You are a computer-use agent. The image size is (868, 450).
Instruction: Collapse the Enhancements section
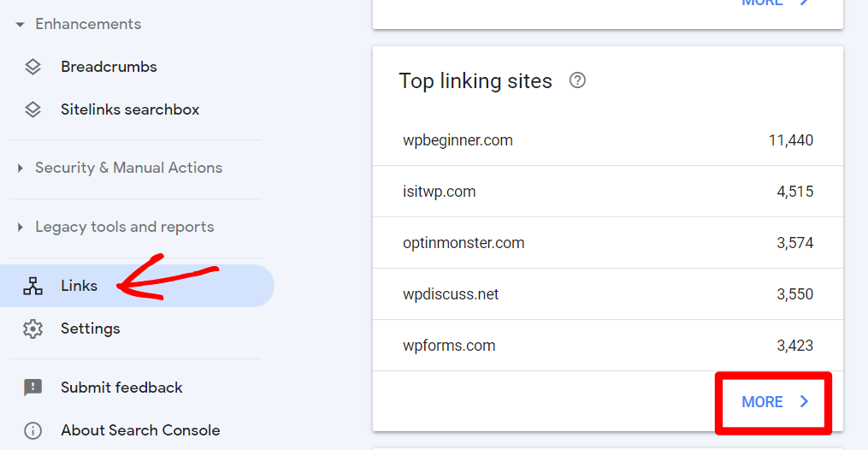21,25
